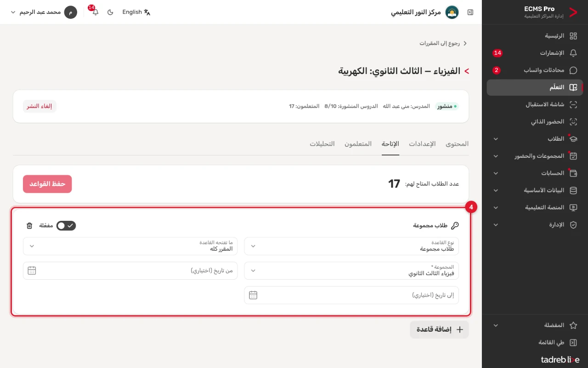Open the نوع القاعدة dropdown
The image size is (588, 368).
click(x=351, y=246)
